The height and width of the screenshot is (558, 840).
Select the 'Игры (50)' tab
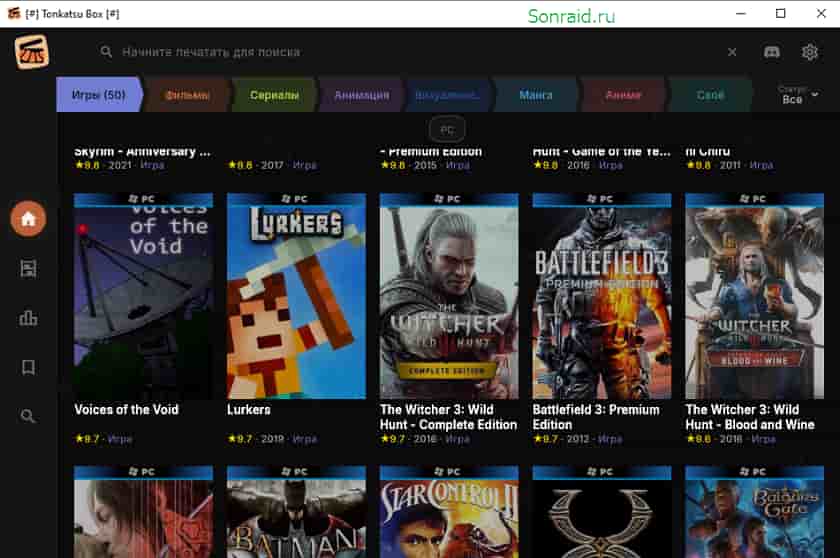coord(99,95)
